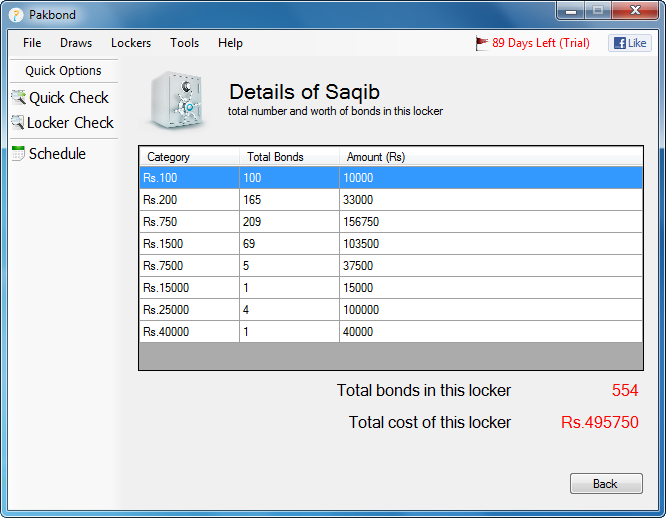
Task: Click the total cost Rs.495750
Action: click(x=600, y=422)
